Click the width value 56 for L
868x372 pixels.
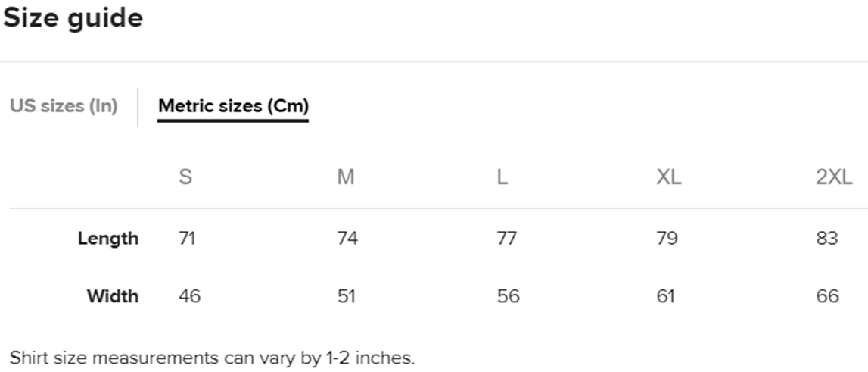tap(509, 295)
